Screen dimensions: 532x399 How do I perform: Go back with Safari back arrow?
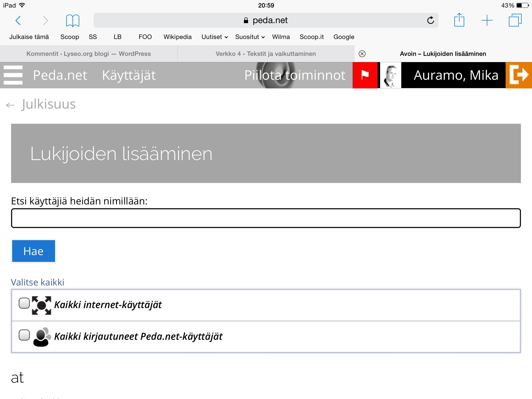[18, 20]
